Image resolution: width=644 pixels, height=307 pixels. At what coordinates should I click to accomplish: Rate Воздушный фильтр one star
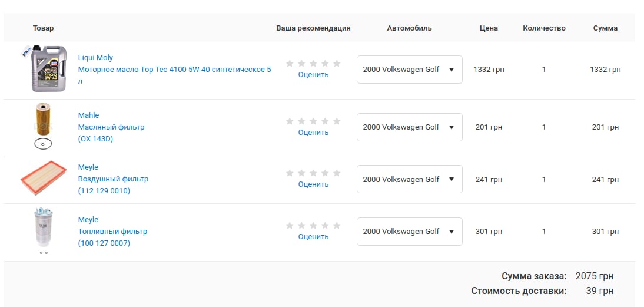coord(290,173)
